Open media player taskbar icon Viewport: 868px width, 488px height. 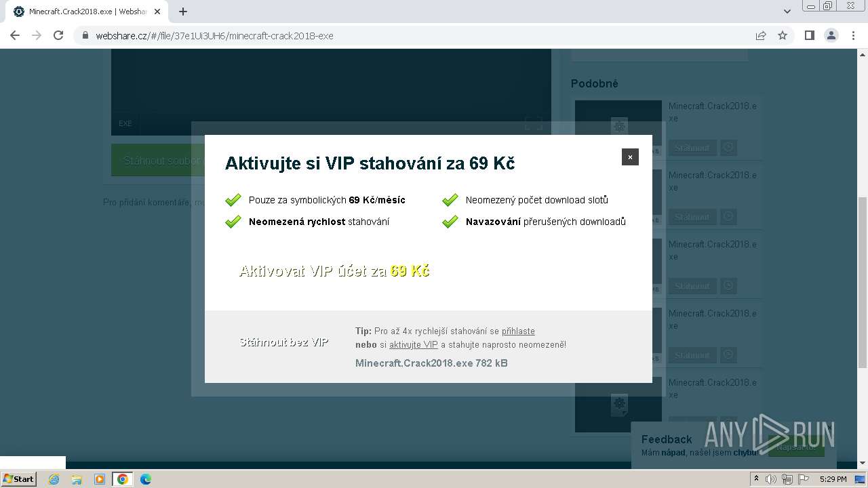100,479
